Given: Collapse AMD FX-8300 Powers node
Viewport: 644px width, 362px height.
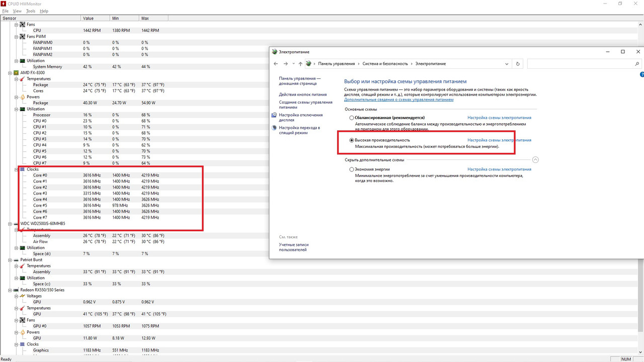Looking at the screenshot, I should [x=16, y=97].
